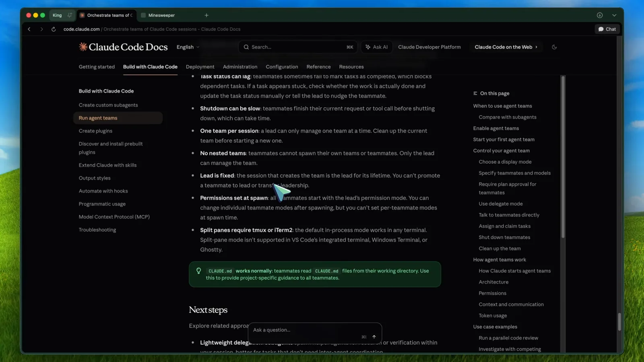The height and width of the screenshot is (362, 644).
Task: Jump to Token usage section
Action: [x=493, y=316]
